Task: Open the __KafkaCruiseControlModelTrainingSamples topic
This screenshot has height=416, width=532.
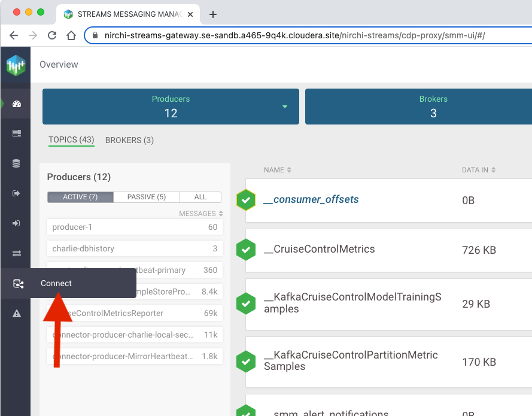Action: tap(352, 303)
